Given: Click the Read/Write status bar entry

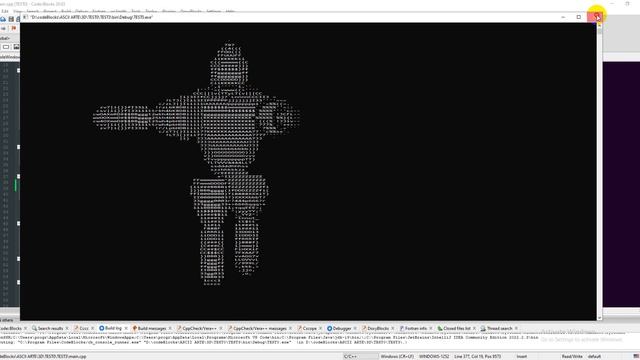Looking at the screenshot, I should click(572, 356).
